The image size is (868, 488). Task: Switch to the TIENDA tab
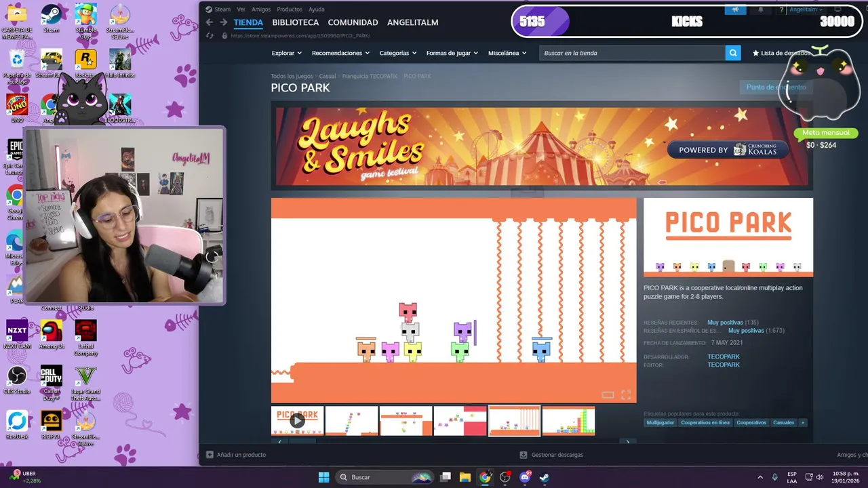pos(248,22)
